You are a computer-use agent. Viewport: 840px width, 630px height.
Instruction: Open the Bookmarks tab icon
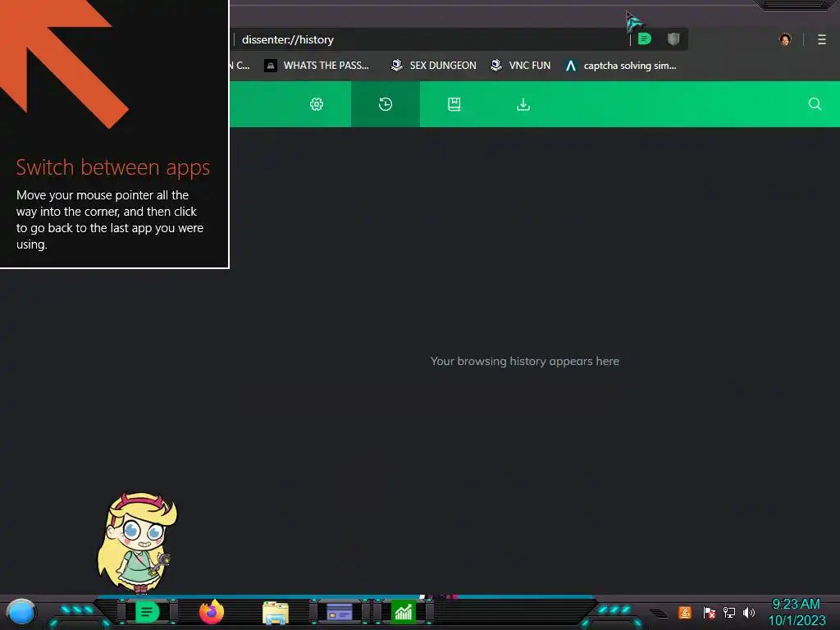454,104
